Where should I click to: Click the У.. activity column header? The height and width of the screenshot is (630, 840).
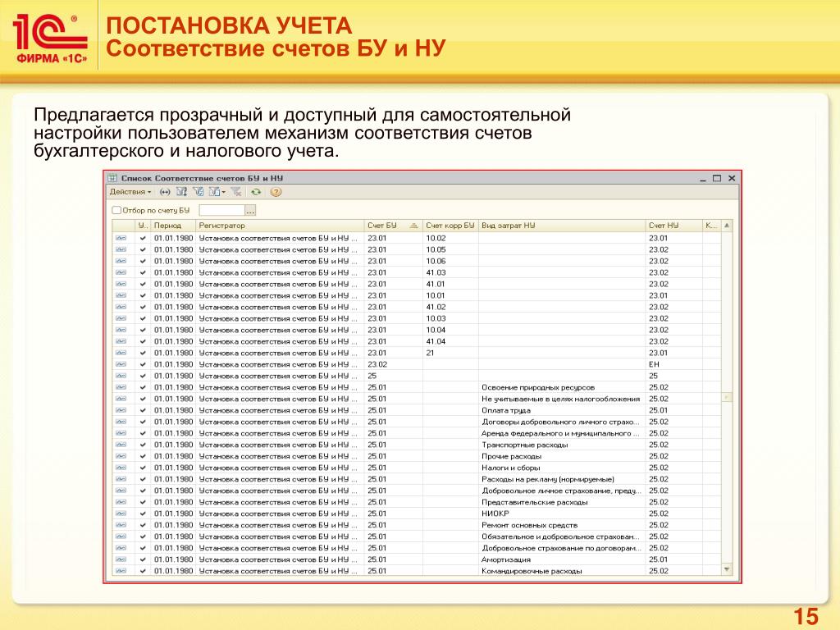(143, 226)
